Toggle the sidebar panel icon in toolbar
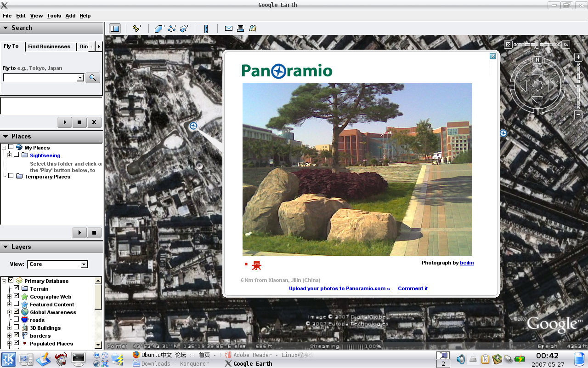The height and width of the screenshot is (368, 588). click(x=115, y=29)
